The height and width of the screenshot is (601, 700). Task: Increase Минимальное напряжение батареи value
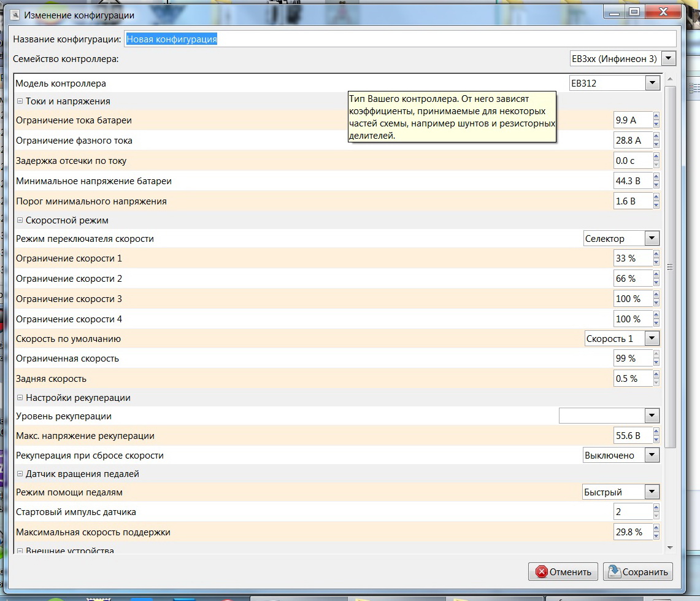656,177
